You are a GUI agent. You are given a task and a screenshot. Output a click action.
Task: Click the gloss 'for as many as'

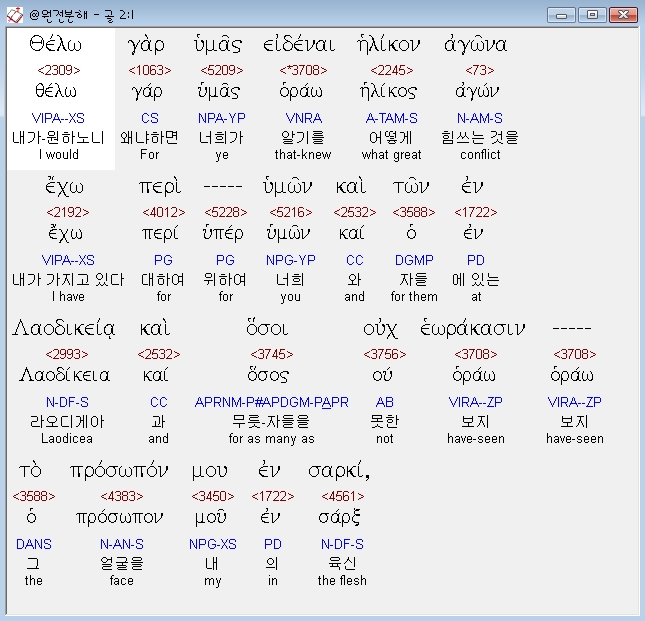[x=271, y=439]
